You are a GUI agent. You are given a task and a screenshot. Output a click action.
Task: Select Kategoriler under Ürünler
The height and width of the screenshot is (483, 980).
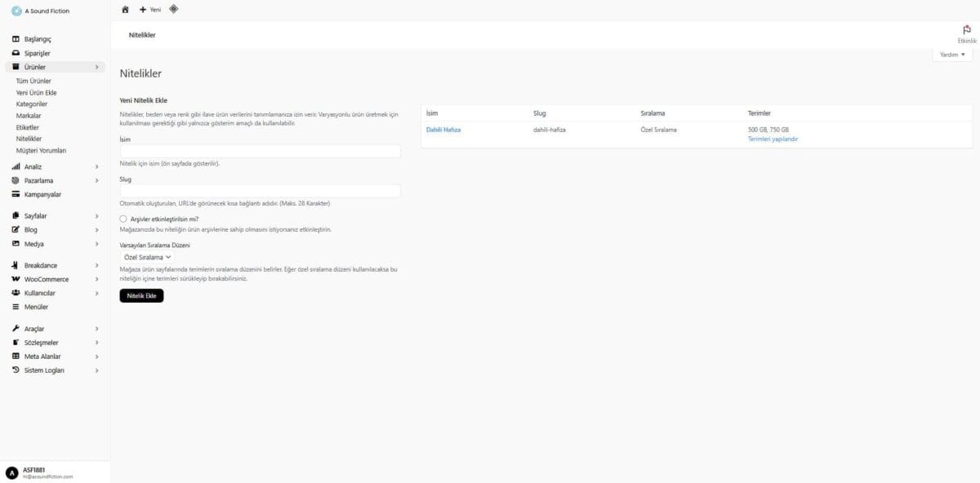pyautogui.click(x=32, y=104)
